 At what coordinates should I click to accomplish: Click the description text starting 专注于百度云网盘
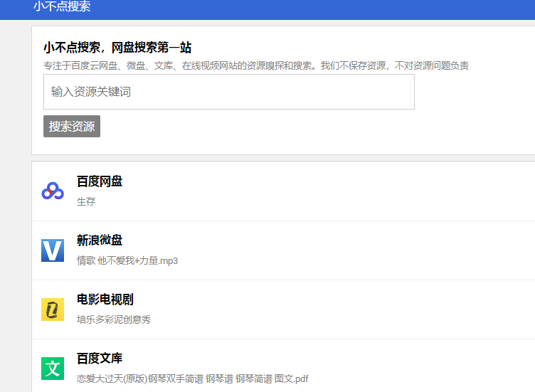(x=256, y=65)
